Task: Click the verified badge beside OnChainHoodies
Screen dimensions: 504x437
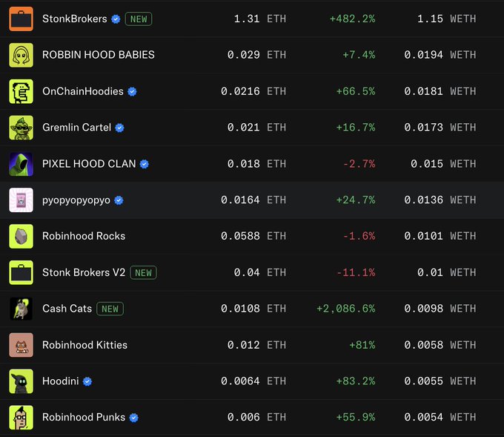Action: [132, 92]
